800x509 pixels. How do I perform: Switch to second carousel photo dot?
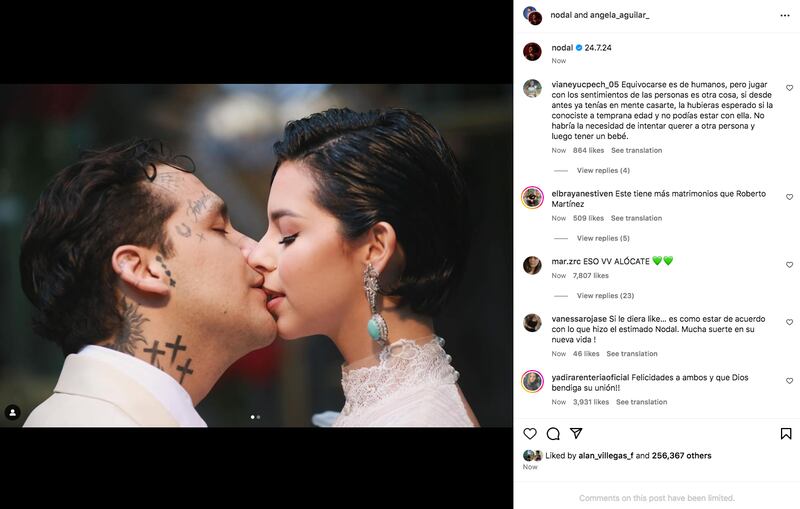[259, 417]
